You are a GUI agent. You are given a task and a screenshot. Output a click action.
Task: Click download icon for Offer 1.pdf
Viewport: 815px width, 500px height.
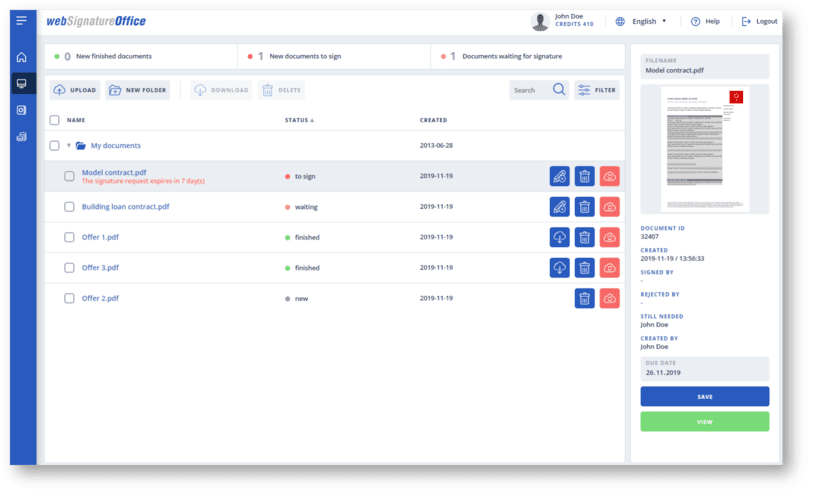click(560, 238)
